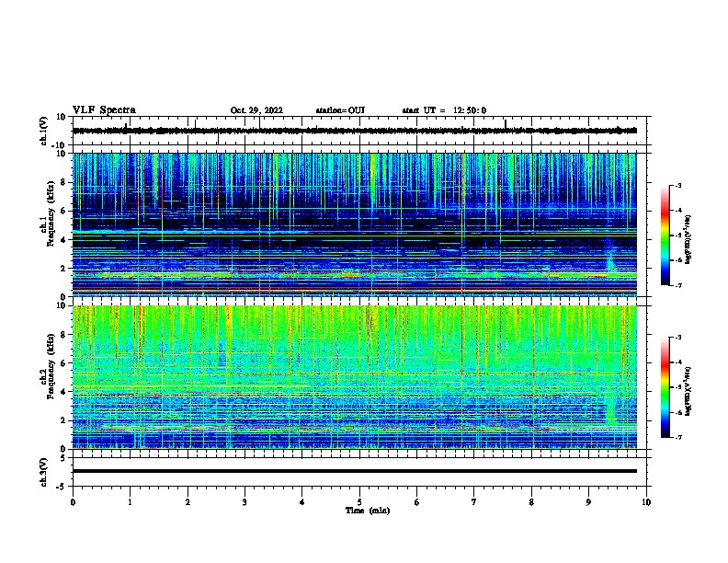Select the "Time (min)" axis label
Image resolution: width=728 pixels, height=563 pixels.
pos(368,511)
